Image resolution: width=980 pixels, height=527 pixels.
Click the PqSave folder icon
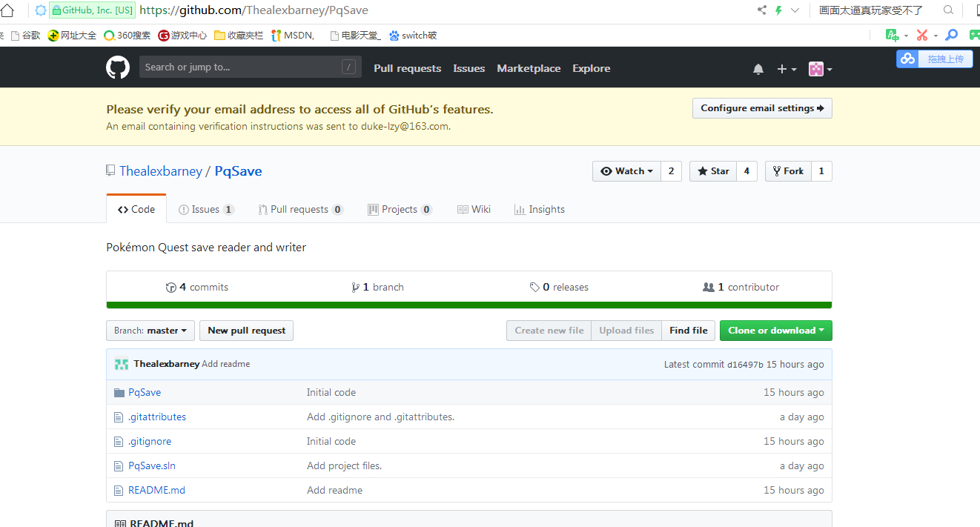[119, 392]
